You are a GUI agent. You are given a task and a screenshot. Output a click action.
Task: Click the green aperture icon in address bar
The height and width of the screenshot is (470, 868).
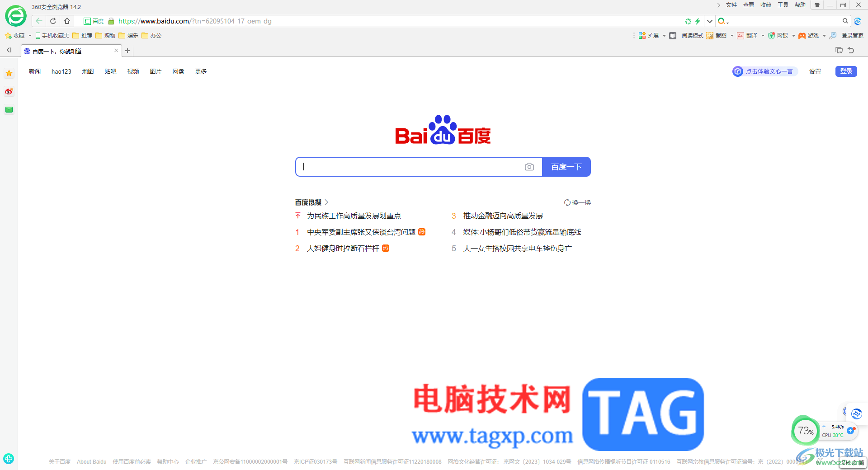688,21
